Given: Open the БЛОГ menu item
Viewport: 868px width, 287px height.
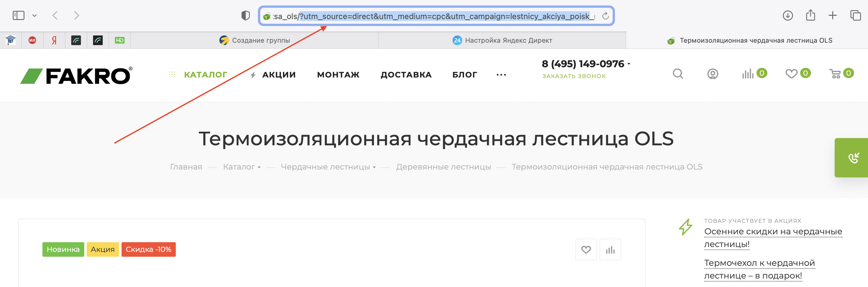Looking at the screenshot, I should (465, 75).
